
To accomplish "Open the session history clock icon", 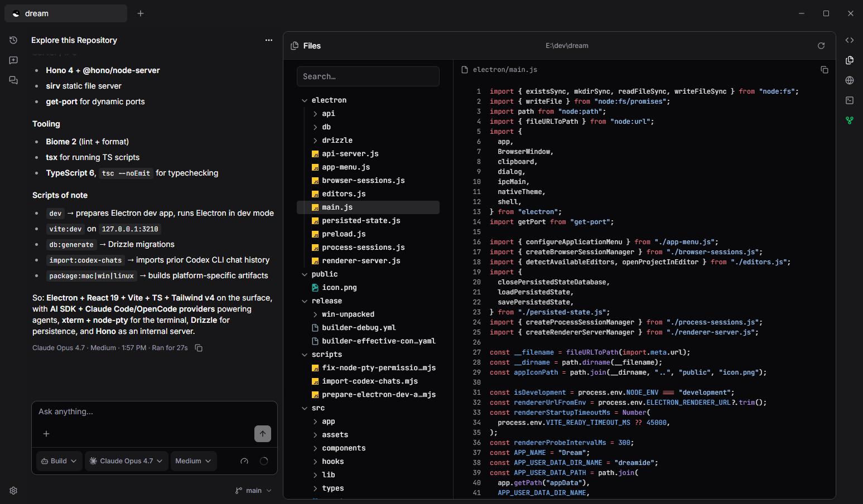I will [x=13, y=40].
